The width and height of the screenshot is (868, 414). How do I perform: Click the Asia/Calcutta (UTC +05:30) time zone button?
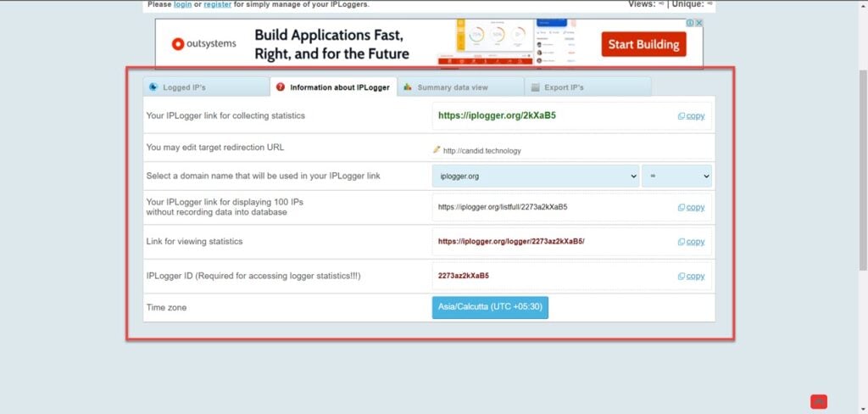490,308
